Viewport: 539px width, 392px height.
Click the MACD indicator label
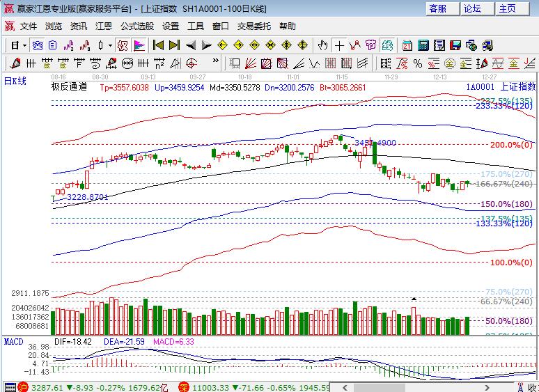coord(14,342)
